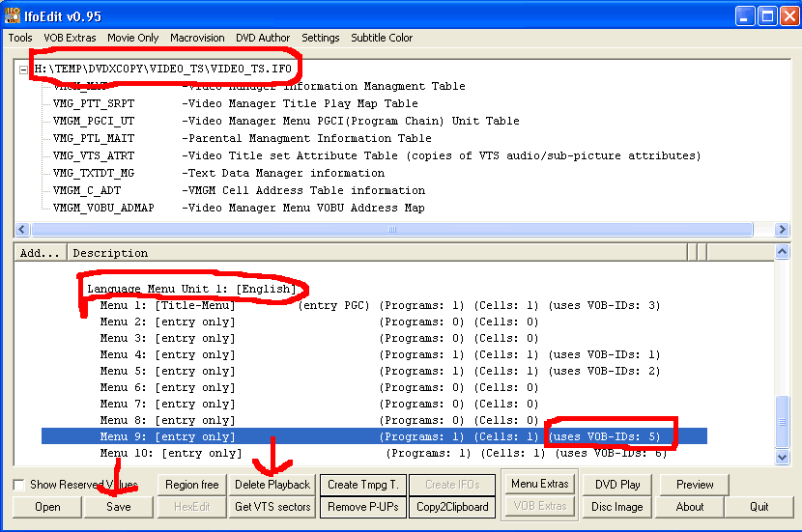Screen dimensions: 802x532
Task: Click the Create Tmpg T. button
Action: tap(363, 485)
